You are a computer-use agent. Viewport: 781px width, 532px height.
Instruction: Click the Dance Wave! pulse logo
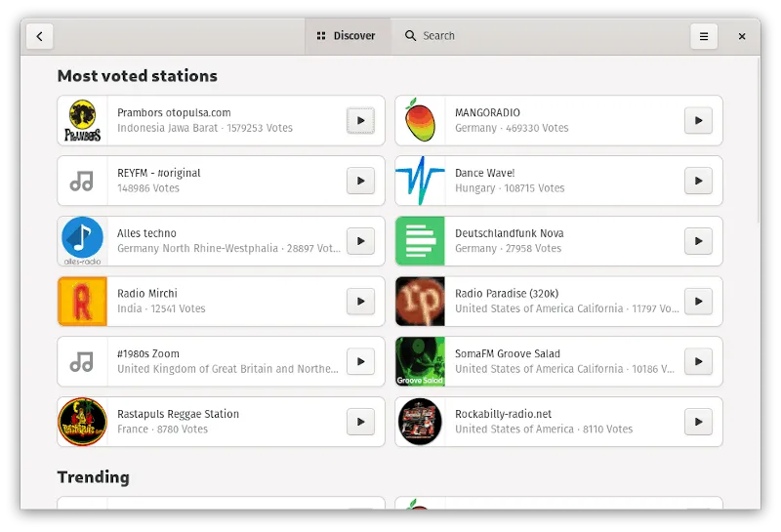420,181
